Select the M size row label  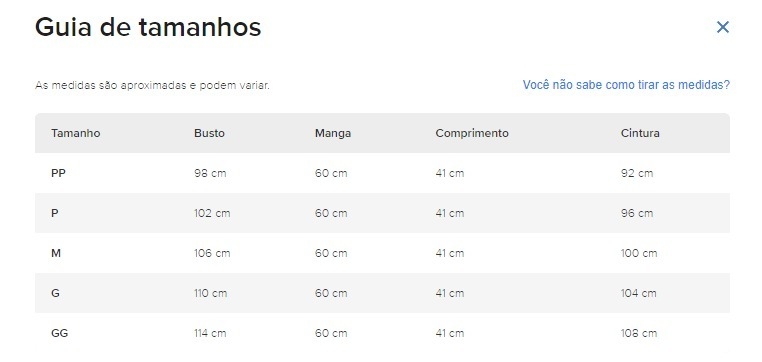point(56,253)
